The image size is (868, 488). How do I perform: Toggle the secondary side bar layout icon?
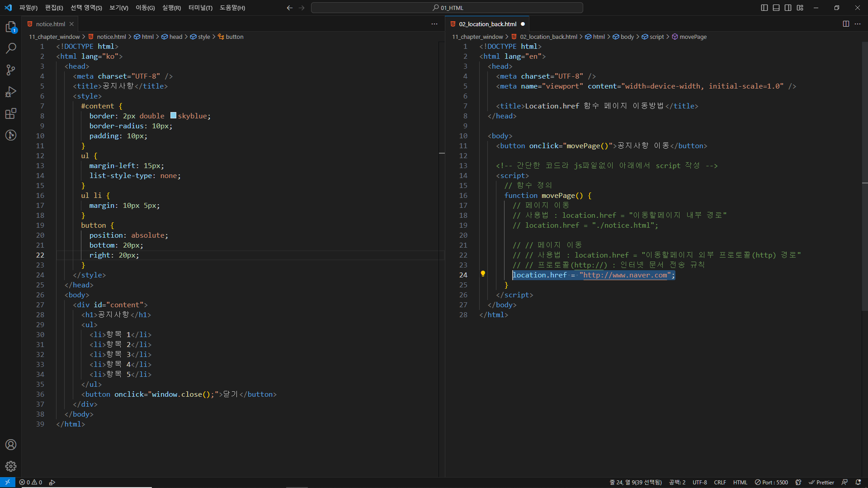[x=788, y=8]
